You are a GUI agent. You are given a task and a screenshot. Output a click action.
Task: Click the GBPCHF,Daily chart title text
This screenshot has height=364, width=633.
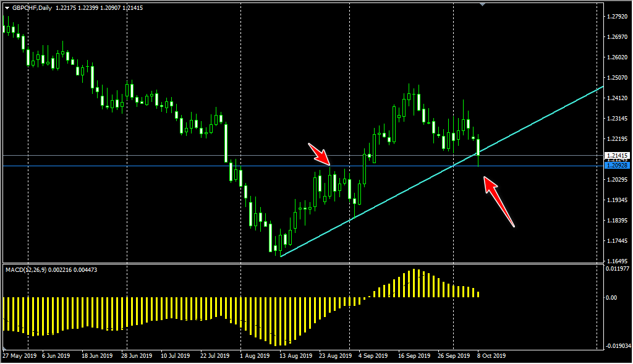point(32,7)
